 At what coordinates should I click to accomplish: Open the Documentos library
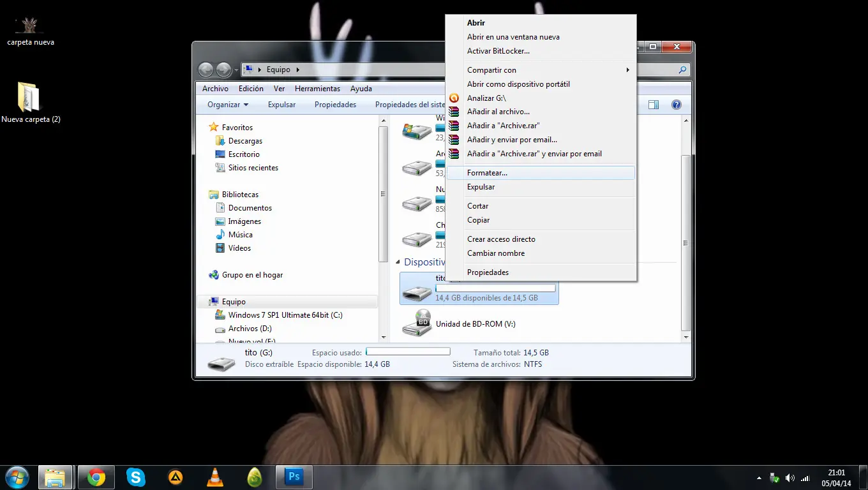[250, 208]
